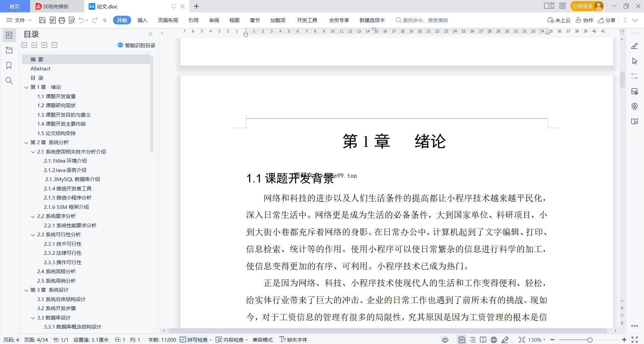The height and width of the screenshot is (344, 644).
Task: Switch to the 引用 ribbon tab
Action: click(193, 20)
